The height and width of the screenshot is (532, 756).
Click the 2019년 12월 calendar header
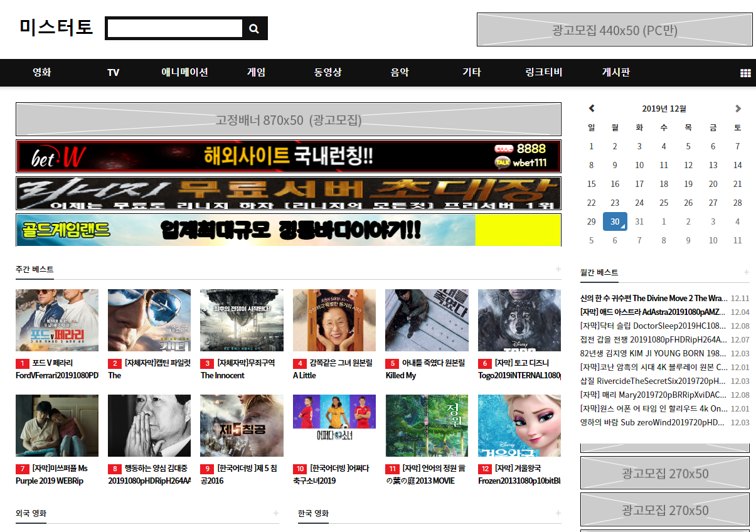pyautogui.click(x=664, y=109)
